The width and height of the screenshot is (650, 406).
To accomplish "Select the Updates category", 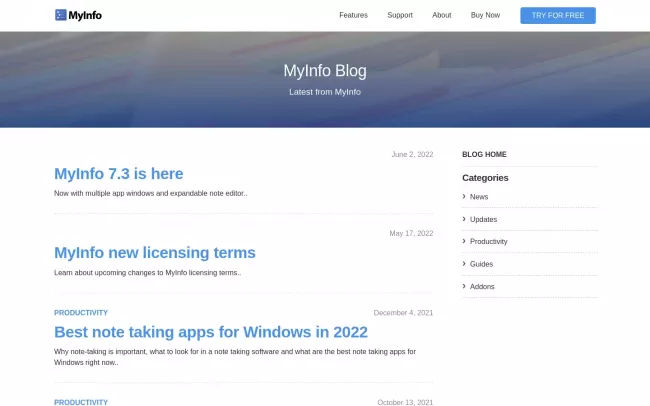I will point(483,219).
